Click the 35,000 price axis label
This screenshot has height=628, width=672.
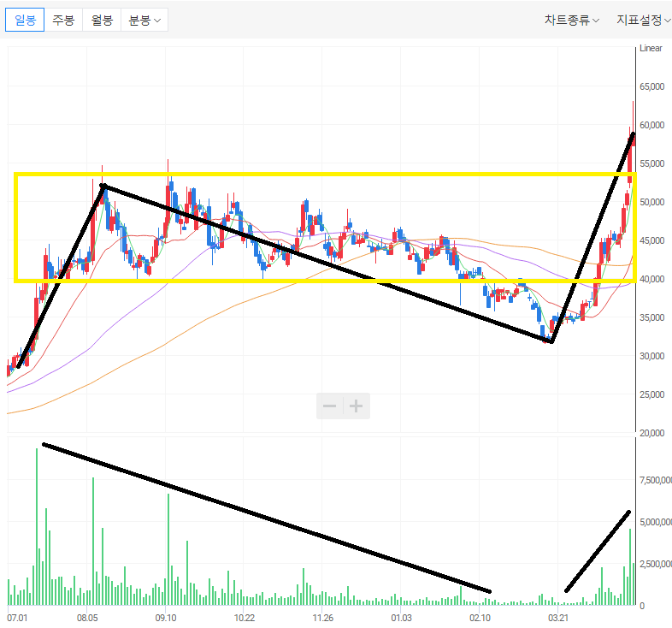[651, 317]
